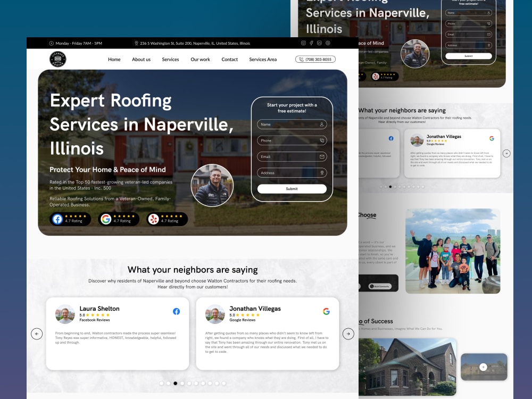Click "Google Reviews" label on front Jonathan card

pos(242,320)
